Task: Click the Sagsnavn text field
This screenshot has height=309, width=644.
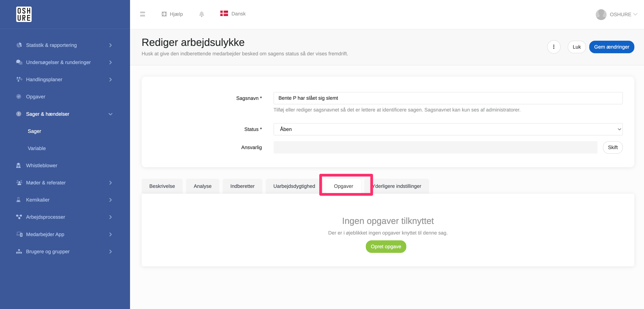Action: pyautogui.click(x=448, y=98)
